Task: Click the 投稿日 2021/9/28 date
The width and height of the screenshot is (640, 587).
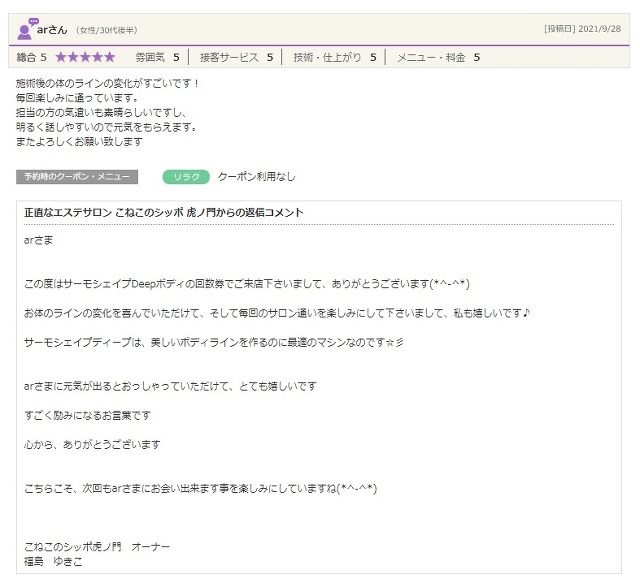Action: [x=582, y=29]
